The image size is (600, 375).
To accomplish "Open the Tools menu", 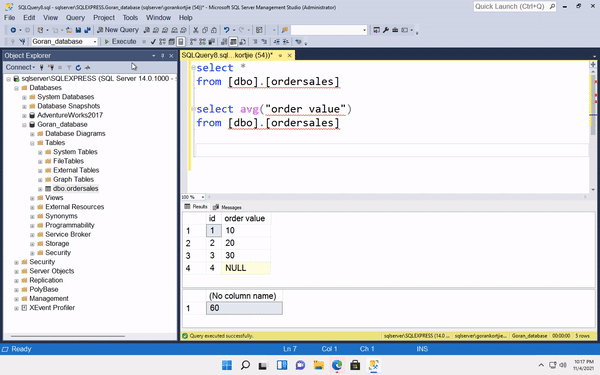I will pos(130,18).
